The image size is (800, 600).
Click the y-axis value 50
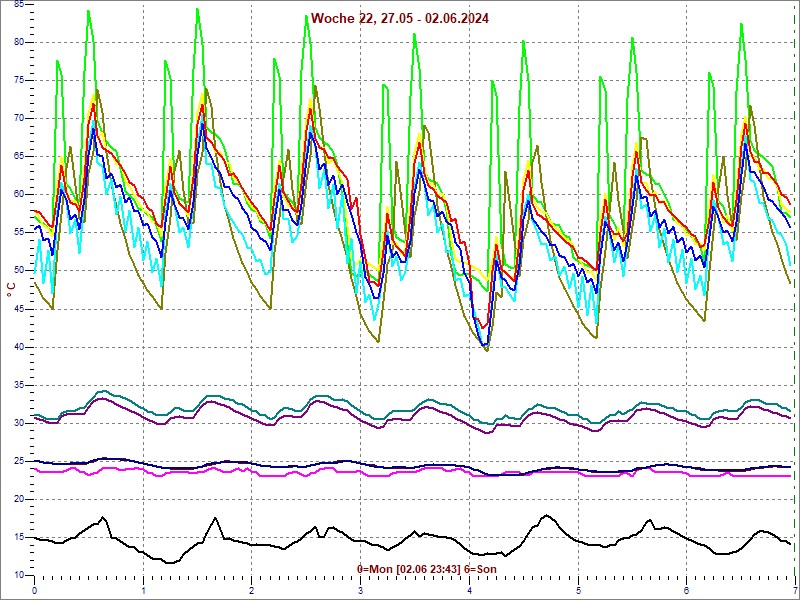[x=19, y=270]
